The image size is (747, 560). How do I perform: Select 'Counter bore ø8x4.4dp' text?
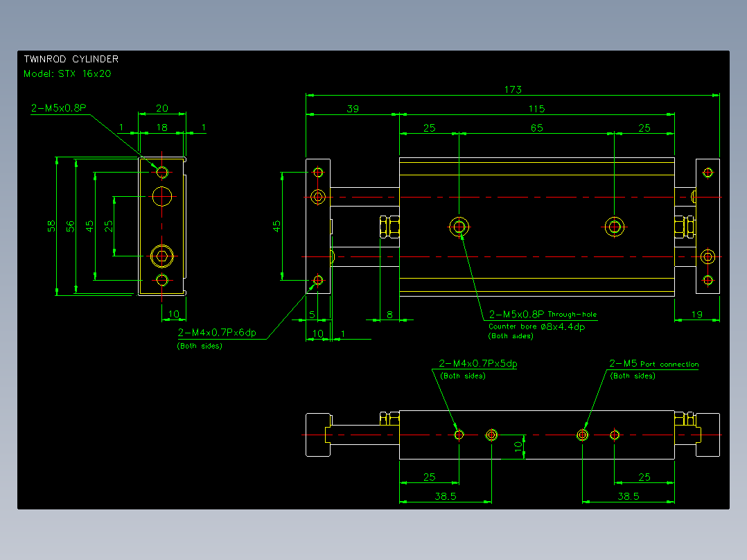[x=536, y=326]
